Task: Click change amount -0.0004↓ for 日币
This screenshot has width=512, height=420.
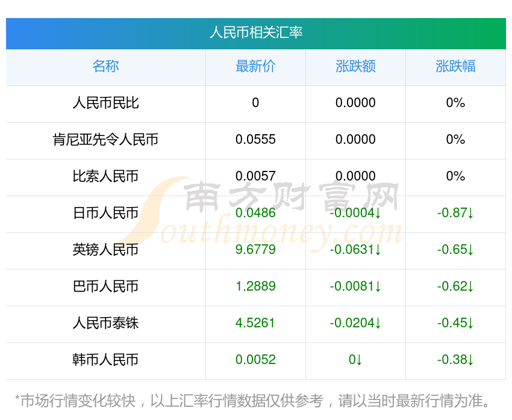Action: click(355, 213)
